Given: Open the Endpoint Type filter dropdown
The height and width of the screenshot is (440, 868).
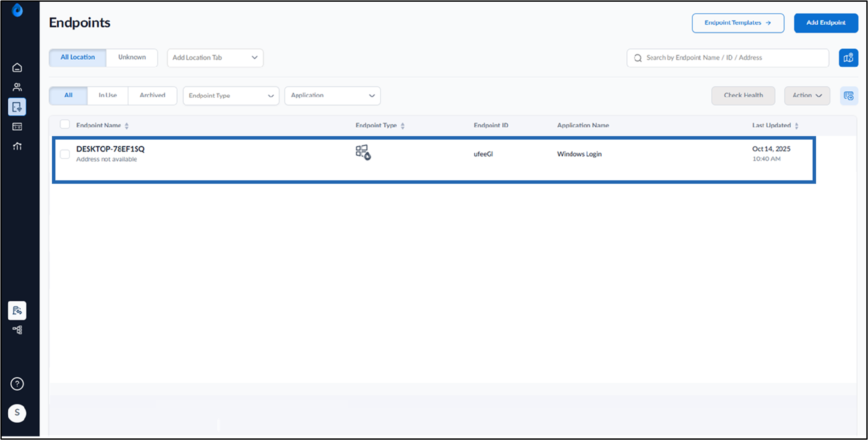Looking at the screenshot, I should click(x=231, y=96).
